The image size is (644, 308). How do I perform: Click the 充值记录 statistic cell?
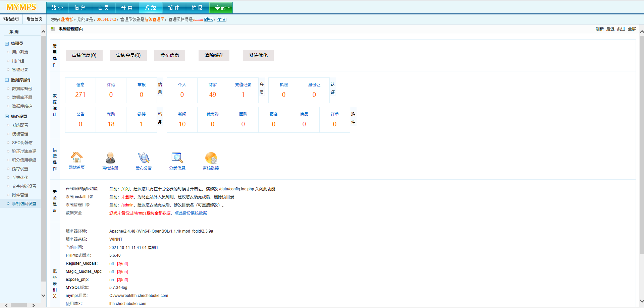point(243,90)
